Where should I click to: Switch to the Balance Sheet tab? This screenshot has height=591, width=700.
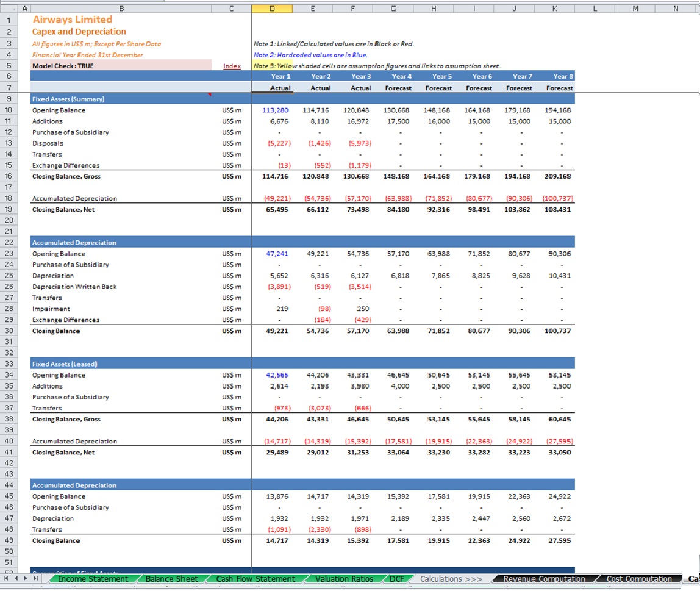click(172, 579)
